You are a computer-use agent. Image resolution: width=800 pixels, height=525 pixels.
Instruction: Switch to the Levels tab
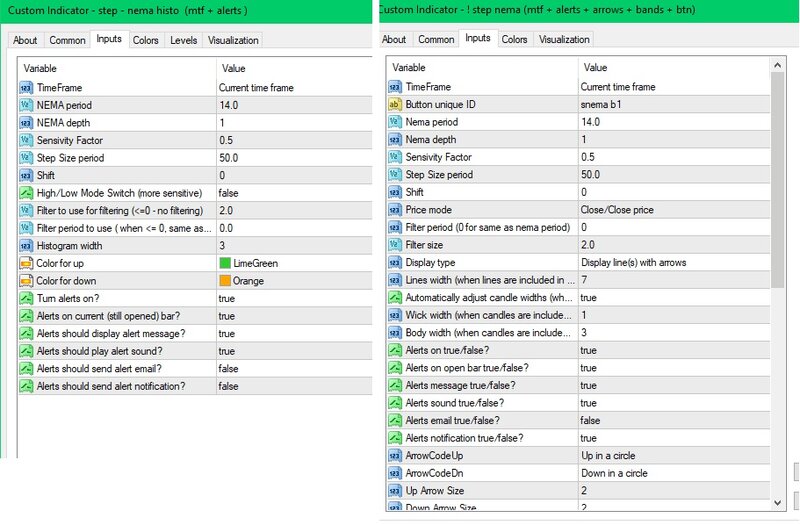click(x=183, y=40)
